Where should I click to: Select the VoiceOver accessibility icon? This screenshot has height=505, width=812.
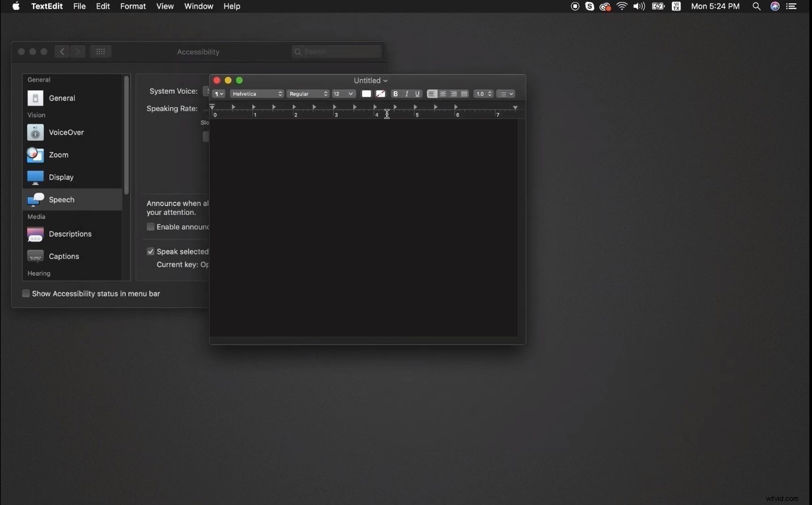pos(35,132)
